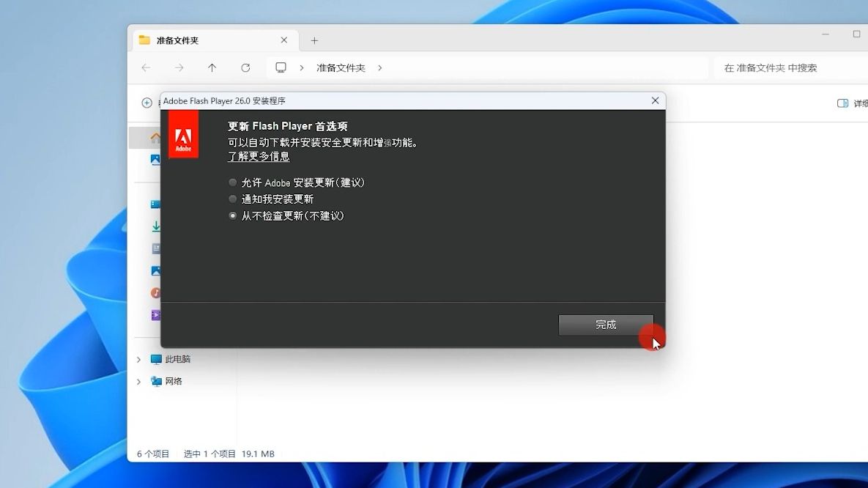
Task: Open a new File Explorer tab
Action: (314, 40)
